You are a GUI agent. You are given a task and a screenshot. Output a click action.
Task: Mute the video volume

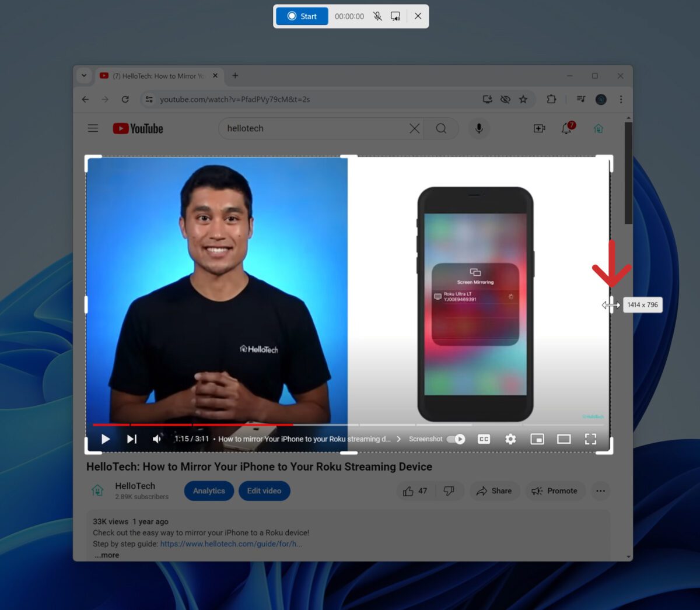click(x=157, y=439)
